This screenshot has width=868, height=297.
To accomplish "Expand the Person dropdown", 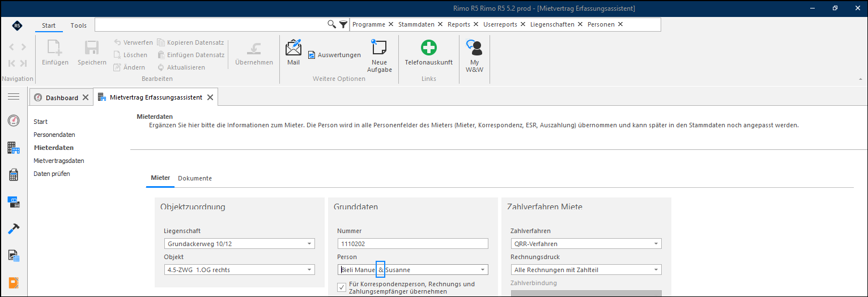I will (483, 270).
